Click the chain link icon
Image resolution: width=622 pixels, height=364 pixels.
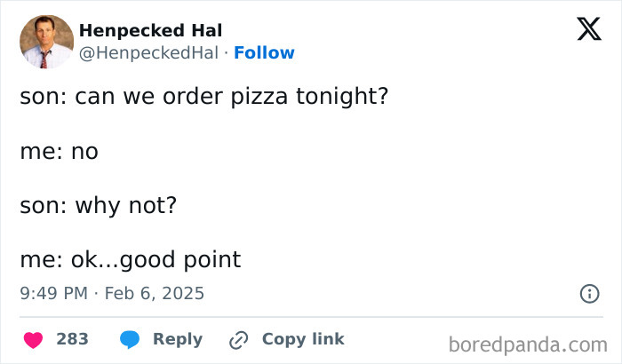(x=238, y=339)
